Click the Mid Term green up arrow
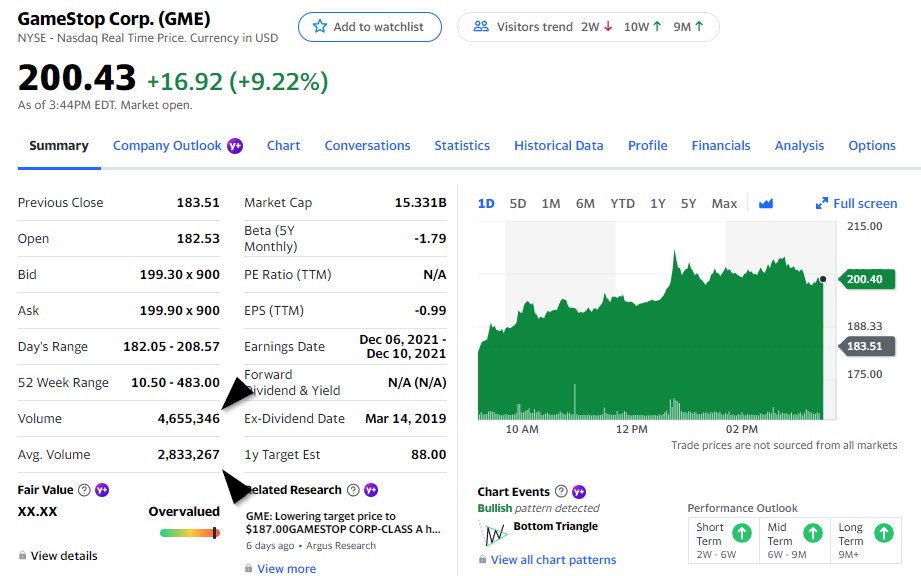The height and width of the screenshot is (576, 921). [x=813, y=533]
